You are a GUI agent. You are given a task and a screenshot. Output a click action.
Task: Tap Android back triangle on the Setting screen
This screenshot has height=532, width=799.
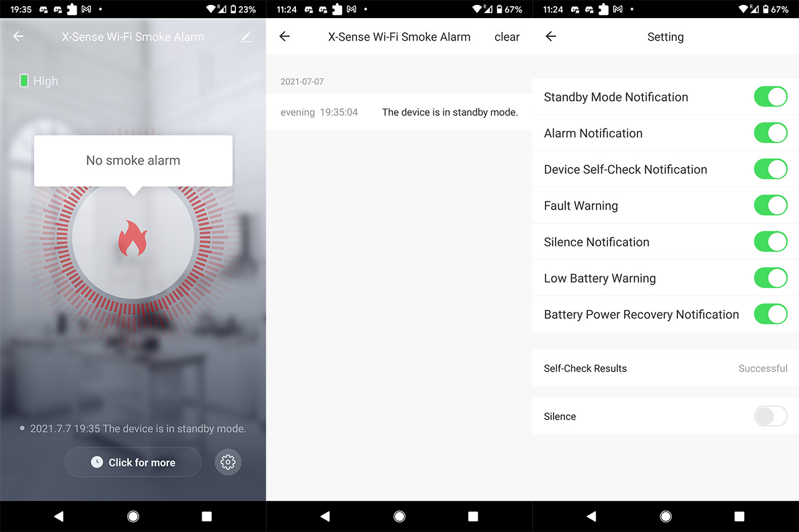[x=591, y=516]
